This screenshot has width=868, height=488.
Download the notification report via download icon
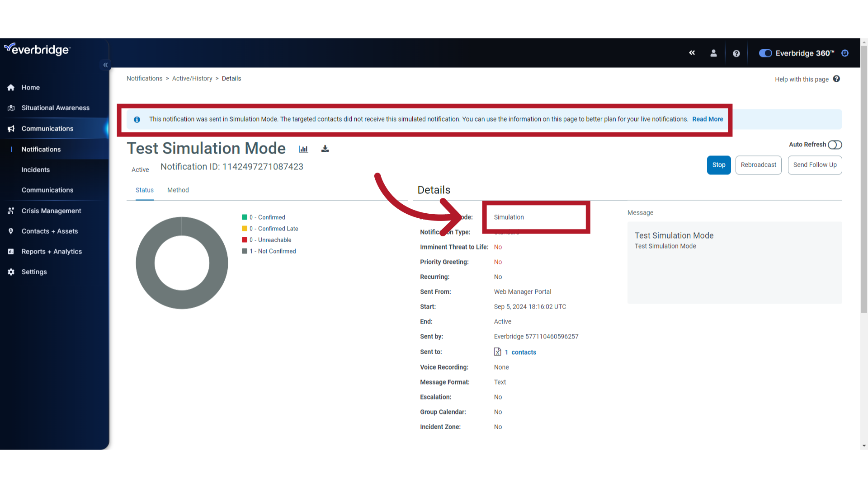325,149
